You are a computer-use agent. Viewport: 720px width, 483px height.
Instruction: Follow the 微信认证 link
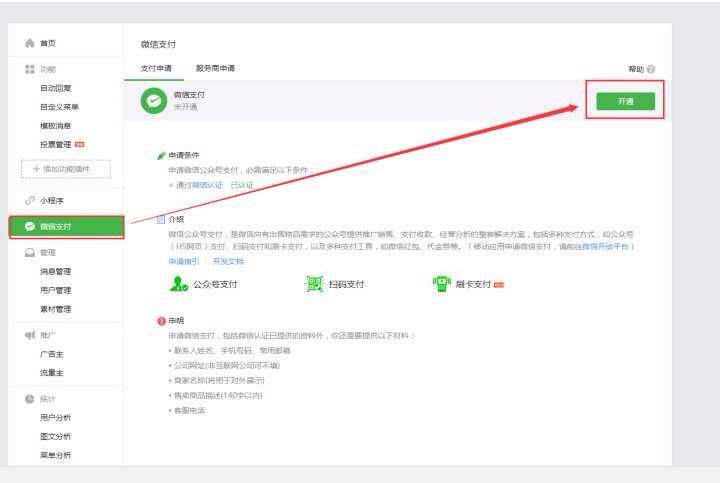(x=208, y=185)
